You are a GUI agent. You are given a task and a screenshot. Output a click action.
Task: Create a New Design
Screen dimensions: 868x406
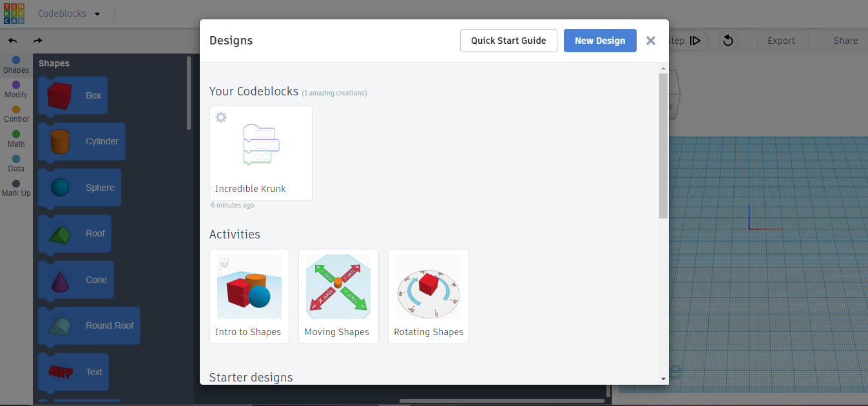click(599, 40)
